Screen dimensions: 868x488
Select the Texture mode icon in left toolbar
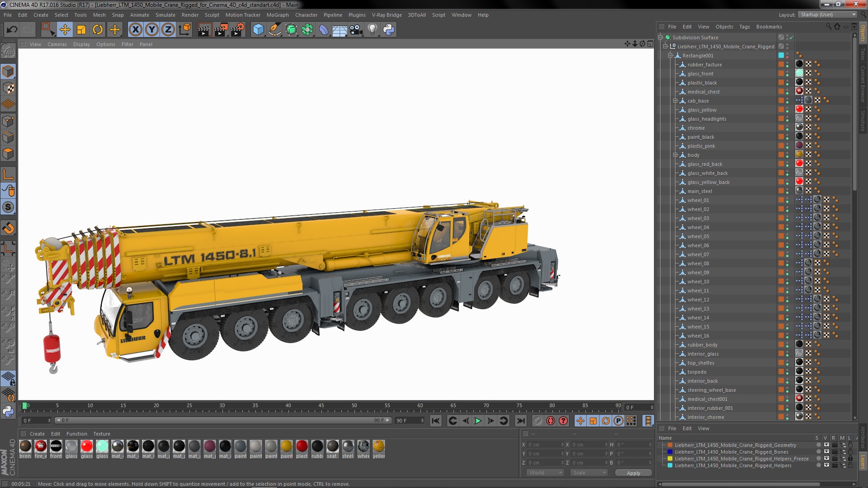pyautogui.click(x=8, y=88)
